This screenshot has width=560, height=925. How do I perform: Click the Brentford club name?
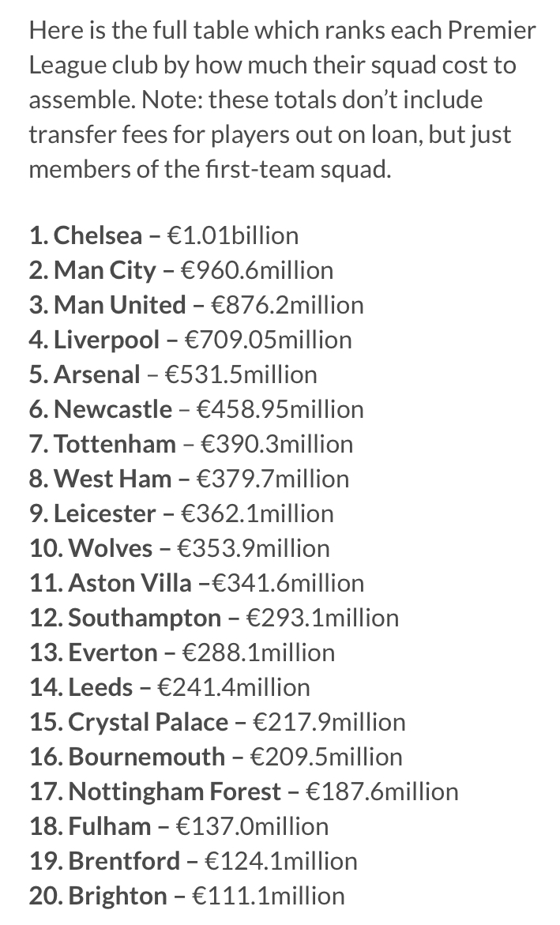tap(124, 861)
